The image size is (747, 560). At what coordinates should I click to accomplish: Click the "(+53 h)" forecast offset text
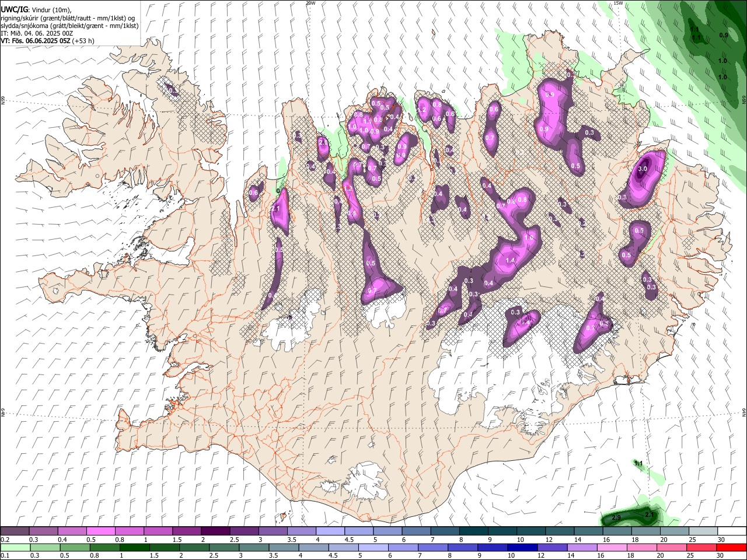pos(83,41)
